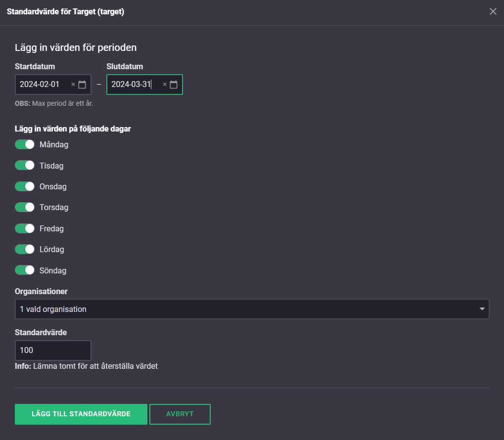Close the Standardvärde dialog
504x440 pixels.
click(x=493, y=11)
